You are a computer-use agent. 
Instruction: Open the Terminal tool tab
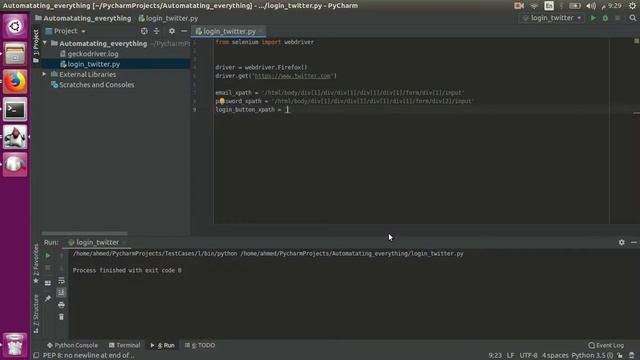point(124,345)
